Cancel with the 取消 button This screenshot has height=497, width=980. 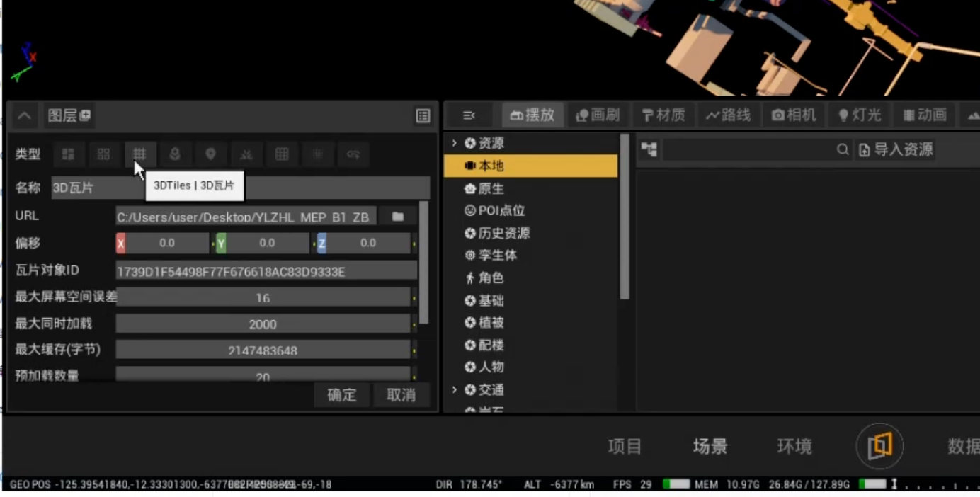(x=401, y=395)
